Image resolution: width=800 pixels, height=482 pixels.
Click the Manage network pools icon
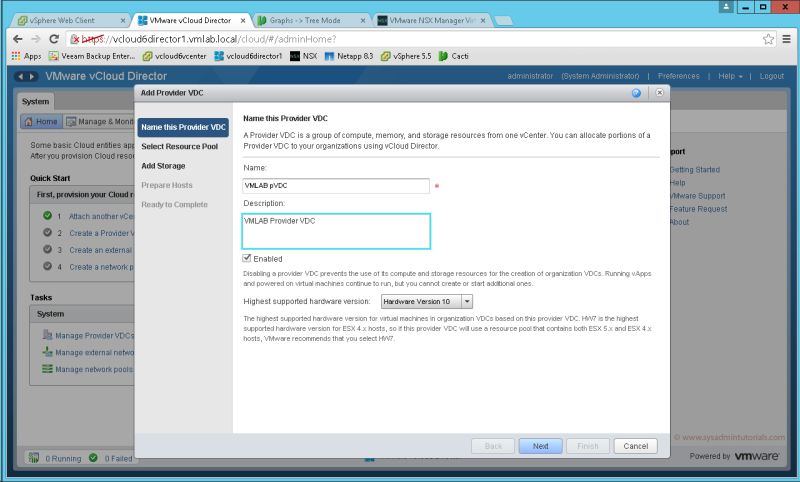pos(47,369)
